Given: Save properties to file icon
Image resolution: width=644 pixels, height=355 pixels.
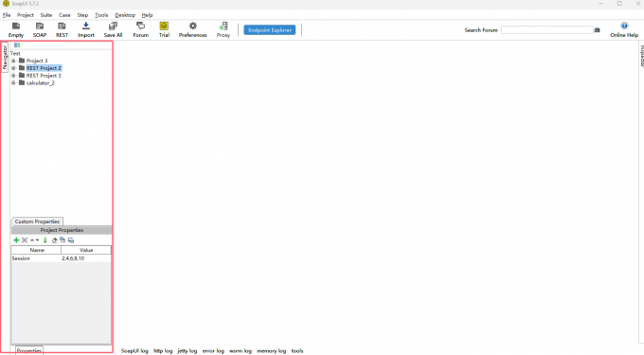Looking at the screenshot, I should pos(71,240).
